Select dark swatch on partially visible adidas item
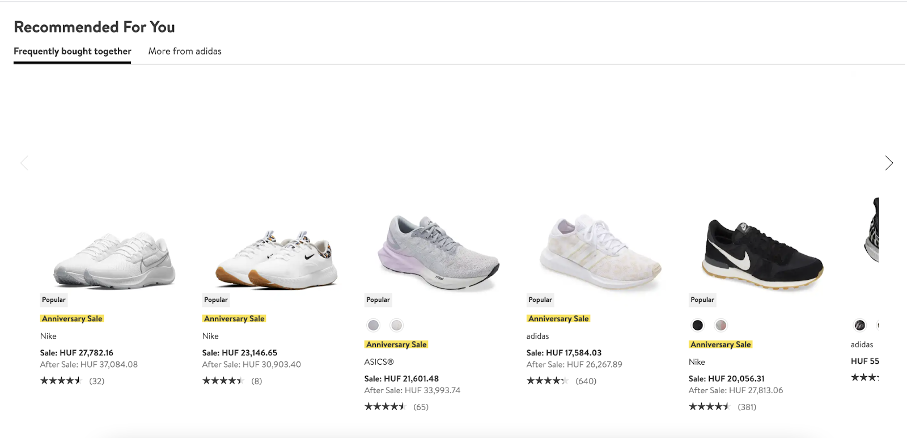 (x=860, y=325)
